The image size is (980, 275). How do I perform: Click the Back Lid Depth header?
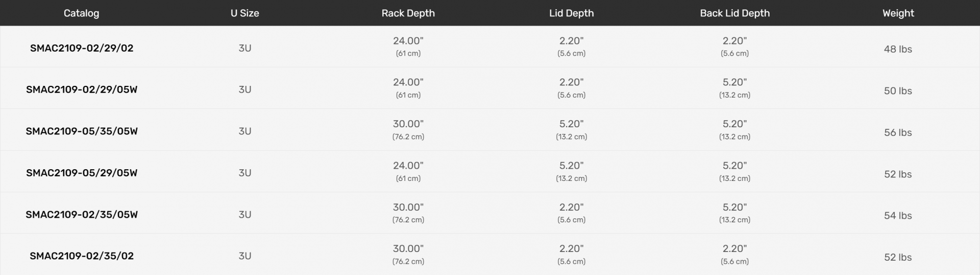pos(734,13)
